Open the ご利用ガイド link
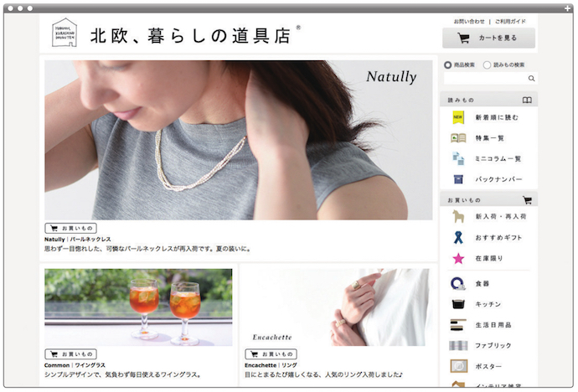 [510, 22]
